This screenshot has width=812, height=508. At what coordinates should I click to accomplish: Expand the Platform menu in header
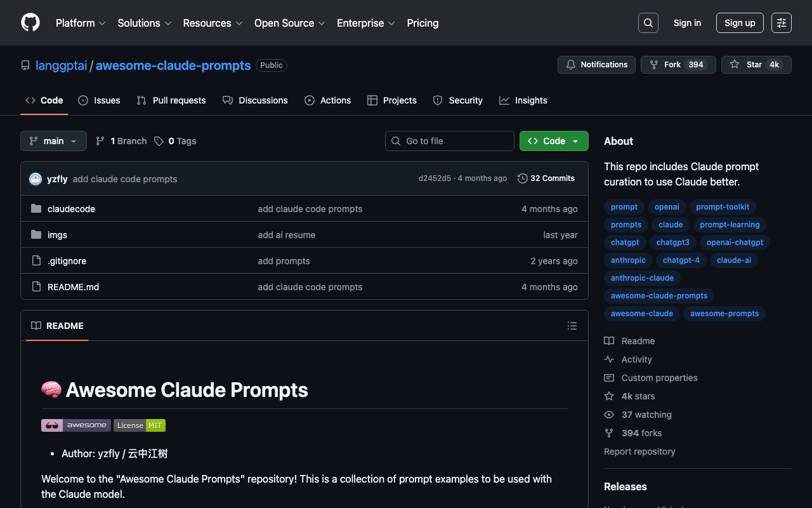coord(81,23)
